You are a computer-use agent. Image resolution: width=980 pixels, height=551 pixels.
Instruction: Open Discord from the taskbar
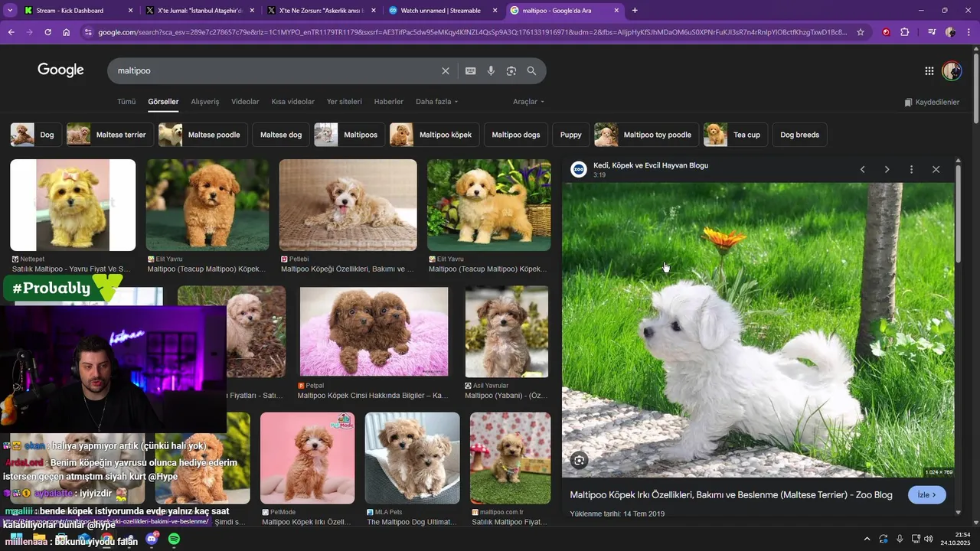click(x=152, y=540)
